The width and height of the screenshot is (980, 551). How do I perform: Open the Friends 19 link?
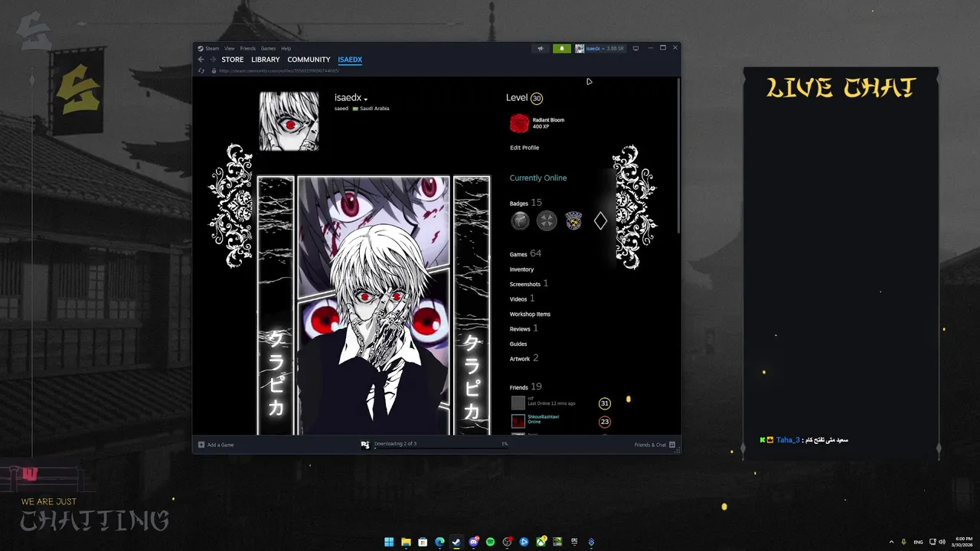(x=526, y=387)
